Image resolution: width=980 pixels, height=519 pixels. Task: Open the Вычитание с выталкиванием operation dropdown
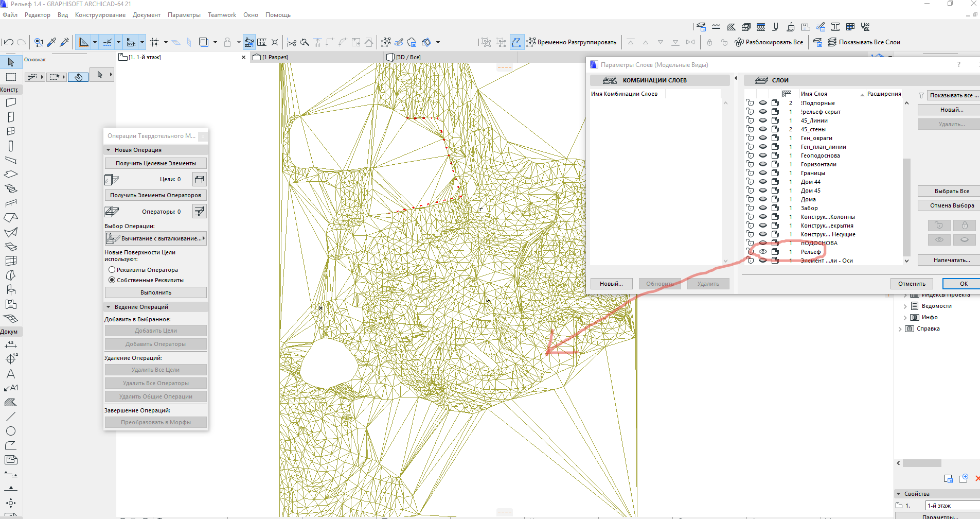point(156,238)
